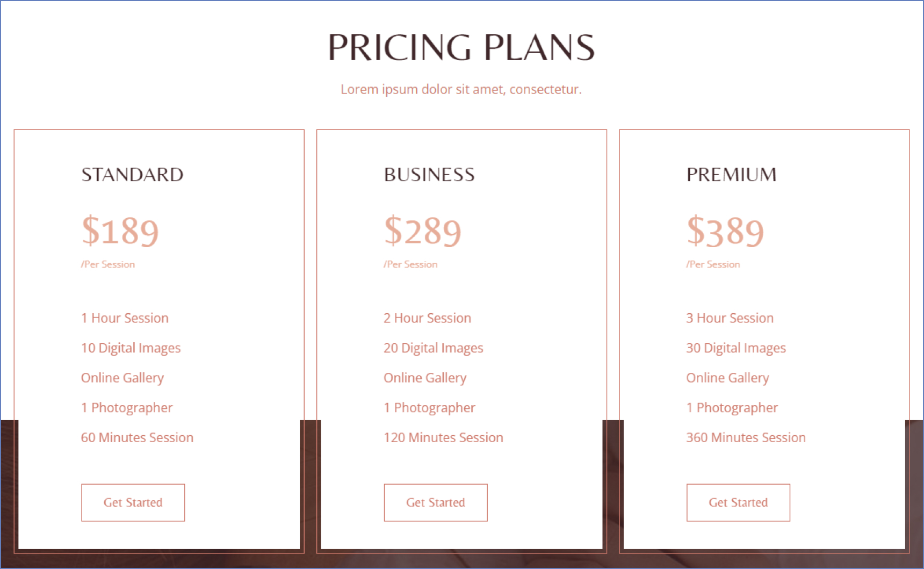Click Online Gallery in the Business plan

pos(425,378)
